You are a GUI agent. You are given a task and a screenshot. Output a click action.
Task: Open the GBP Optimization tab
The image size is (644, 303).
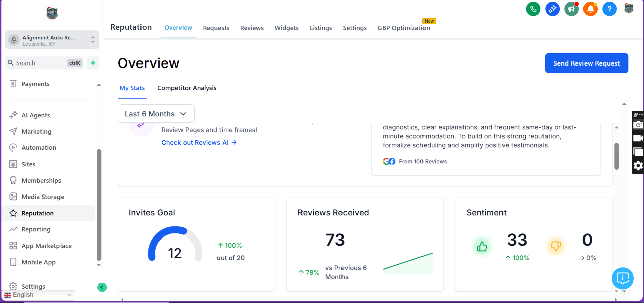point(403,28)
